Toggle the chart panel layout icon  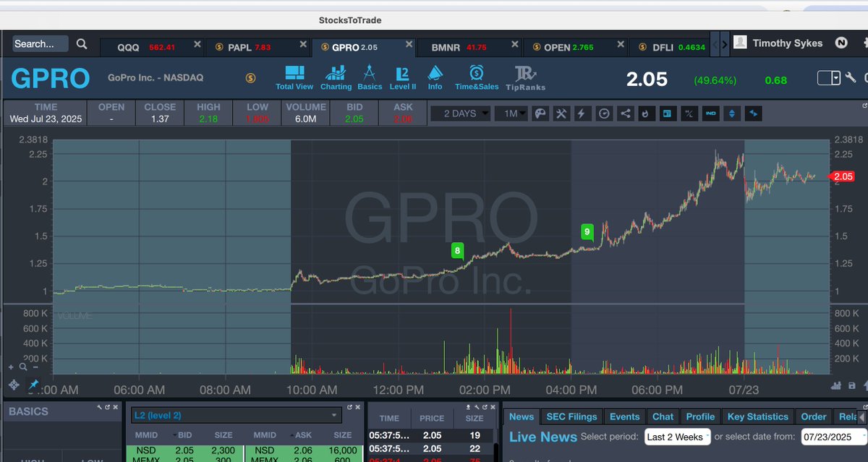668,114
